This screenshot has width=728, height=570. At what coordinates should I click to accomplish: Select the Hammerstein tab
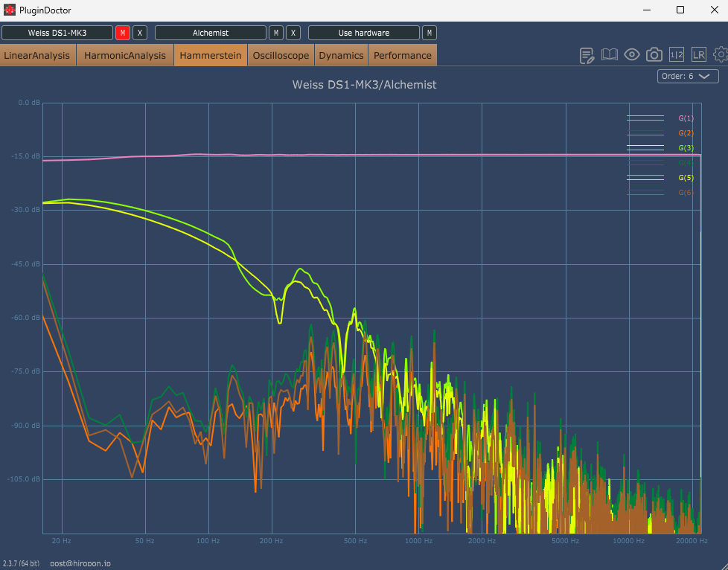[211, 55]
